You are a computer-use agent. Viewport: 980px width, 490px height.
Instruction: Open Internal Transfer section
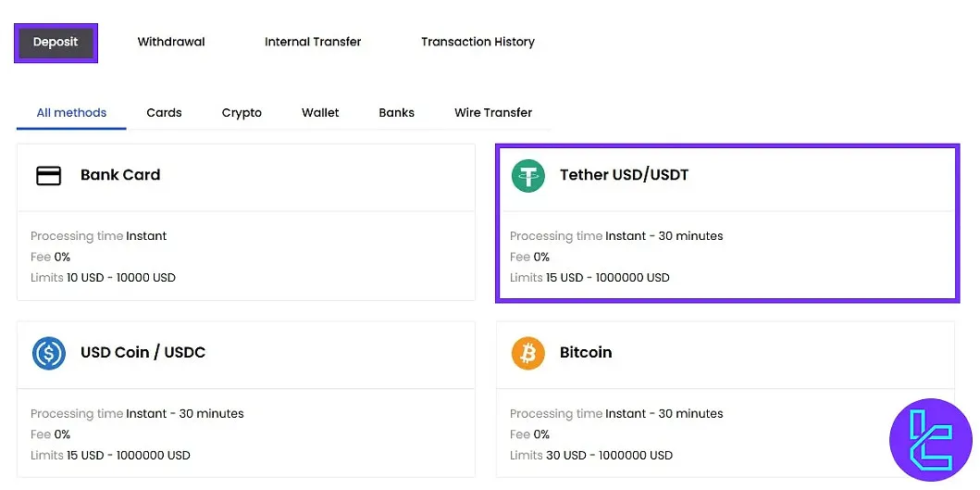click(313, 42)
